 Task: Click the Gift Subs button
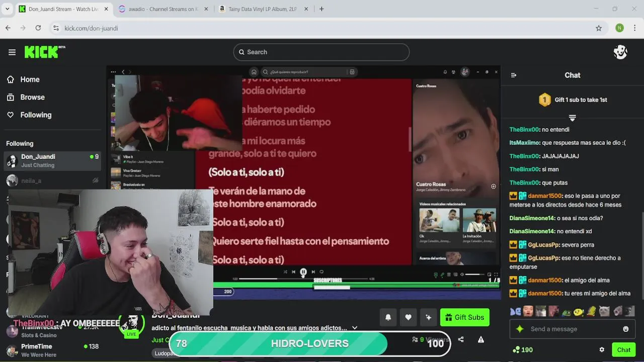tap(465, 317)
